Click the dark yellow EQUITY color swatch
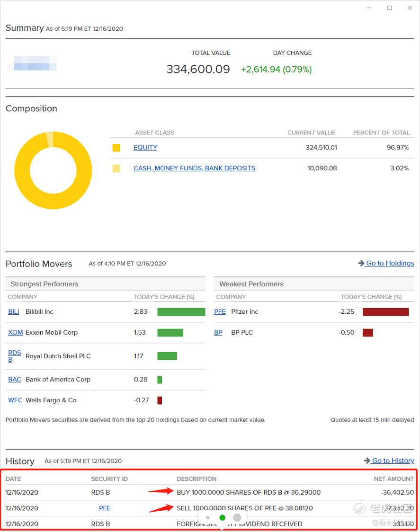The image size is (420, 532). coord(116,148)
